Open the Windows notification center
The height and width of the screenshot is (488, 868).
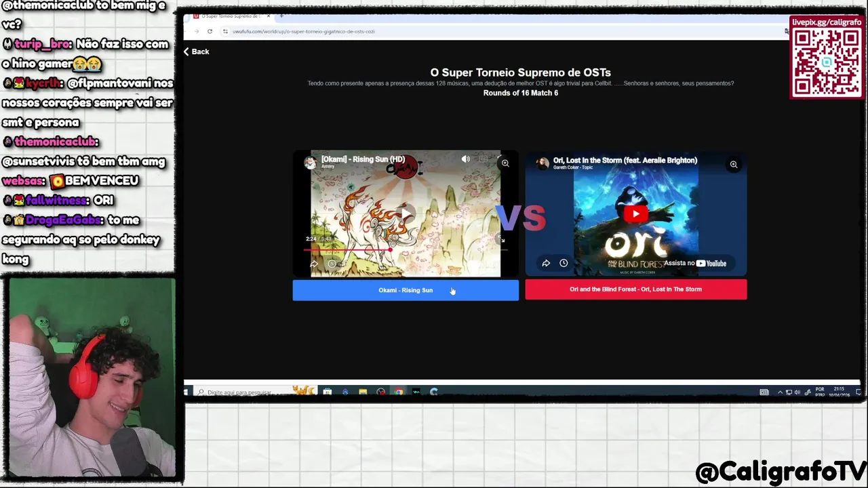(x=858, y=392)
